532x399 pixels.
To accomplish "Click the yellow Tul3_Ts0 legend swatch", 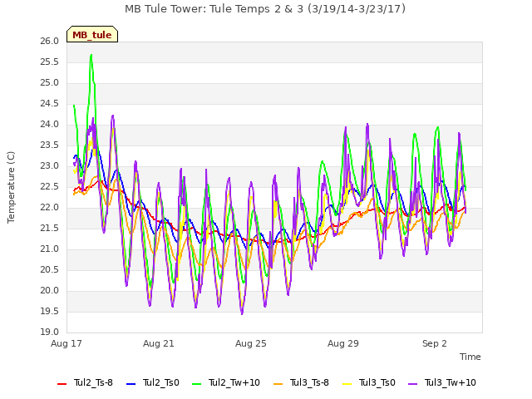I will point(347,384).
